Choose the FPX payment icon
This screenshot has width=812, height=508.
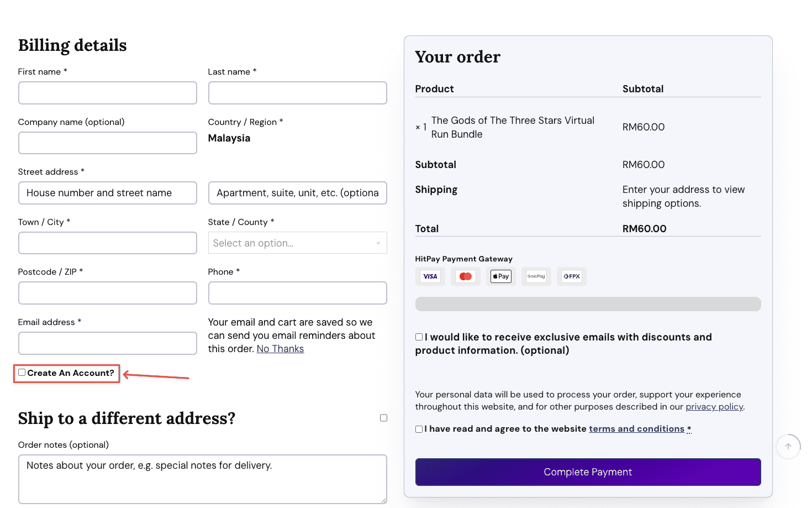[572, 276]
